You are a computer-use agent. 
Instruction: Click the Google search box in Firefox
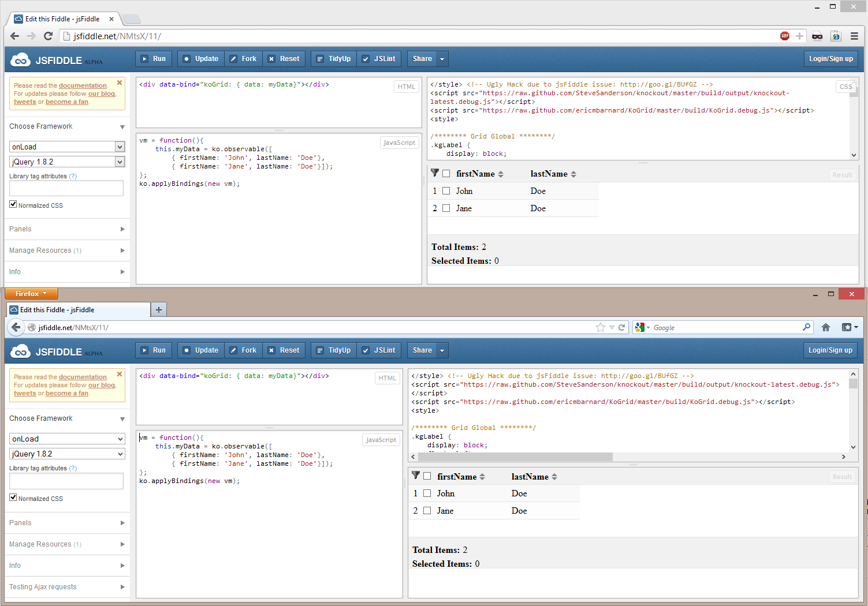724,327
